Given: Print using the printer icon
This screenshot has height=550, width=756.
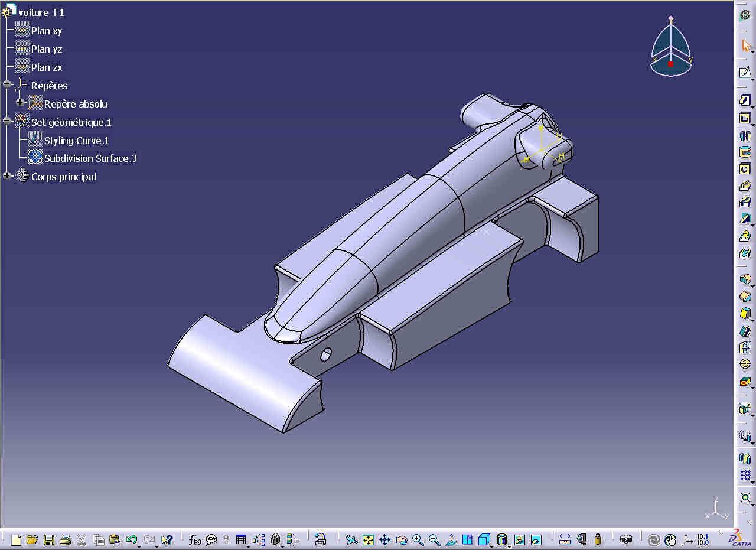Looking at the screenshot, I should click(x=65, y=539).
